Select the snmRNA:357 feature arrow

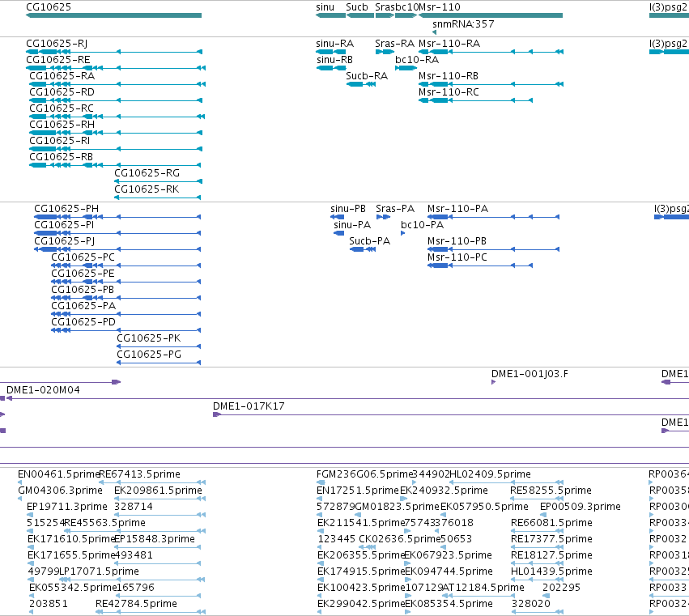[434, 32]
